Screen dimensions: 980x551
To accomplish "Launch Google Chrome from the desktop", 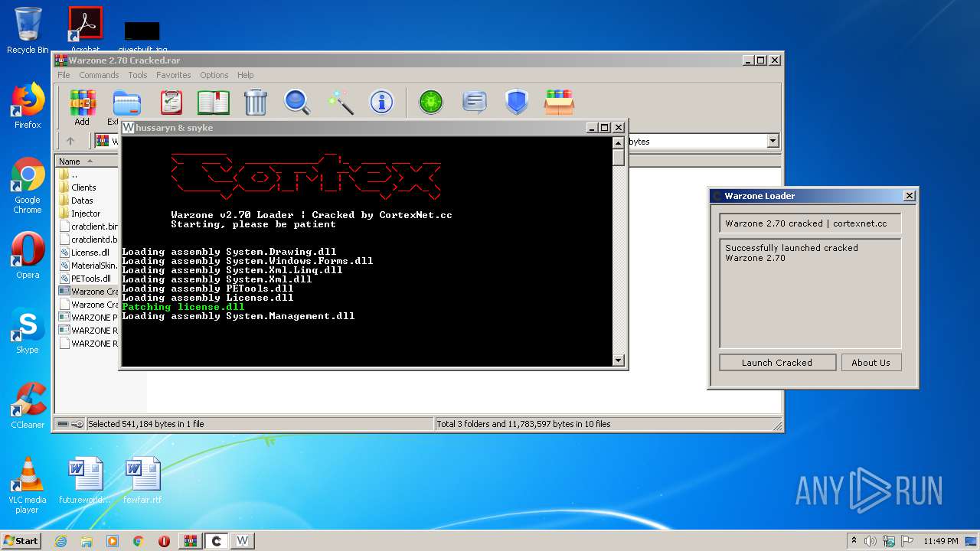I will click(28, 186).
